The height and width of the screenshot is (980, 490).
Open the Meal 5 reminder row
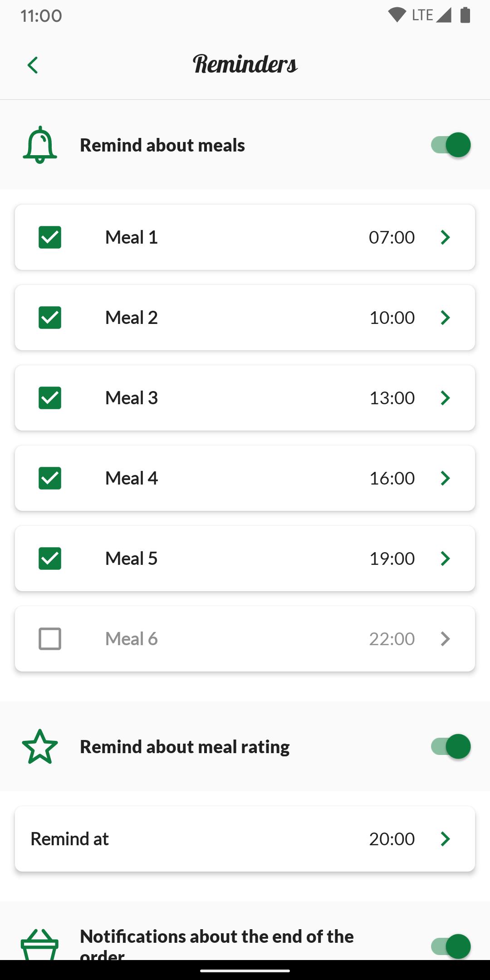click(x=245, y=559)
